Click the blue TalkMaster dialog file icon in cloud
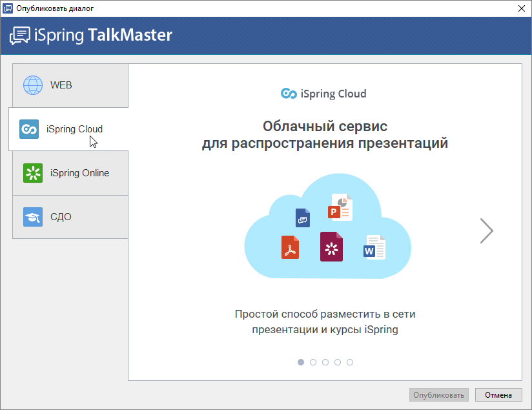This screenshot has width=532, height=410. [303, 218]
